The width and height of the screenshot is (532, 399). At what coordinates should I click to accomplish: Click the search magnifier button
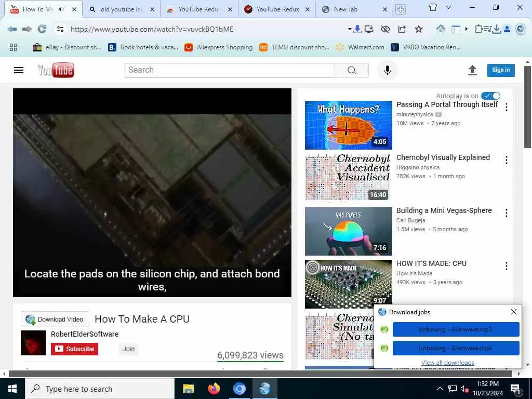pos(352,70)
